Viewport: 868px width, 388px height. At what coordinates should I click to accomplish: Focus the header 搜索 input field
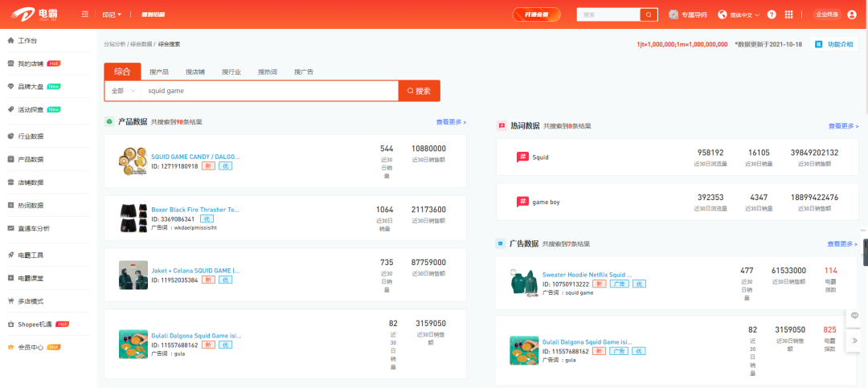(608, 14)
